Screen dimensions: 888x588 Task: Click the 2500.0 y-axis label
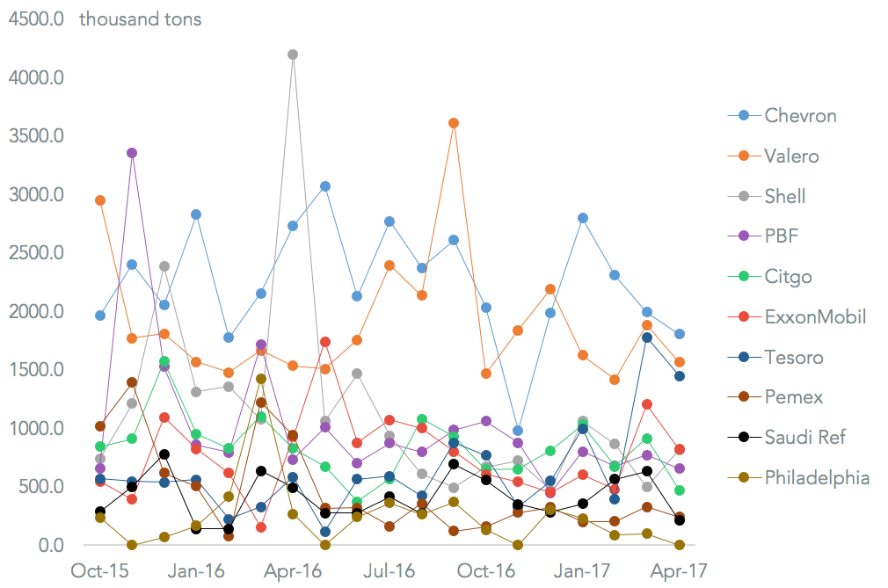coord(36,253)
